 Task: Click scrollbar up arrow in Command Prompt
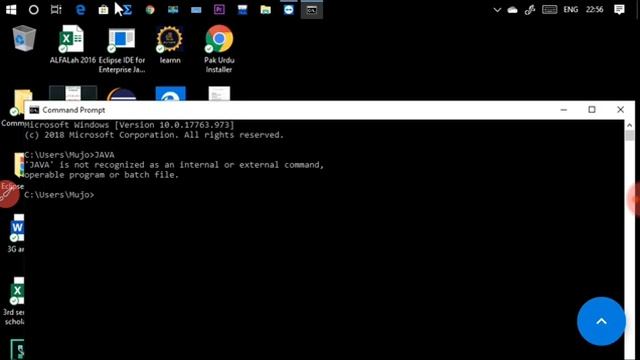click(629, 125)
